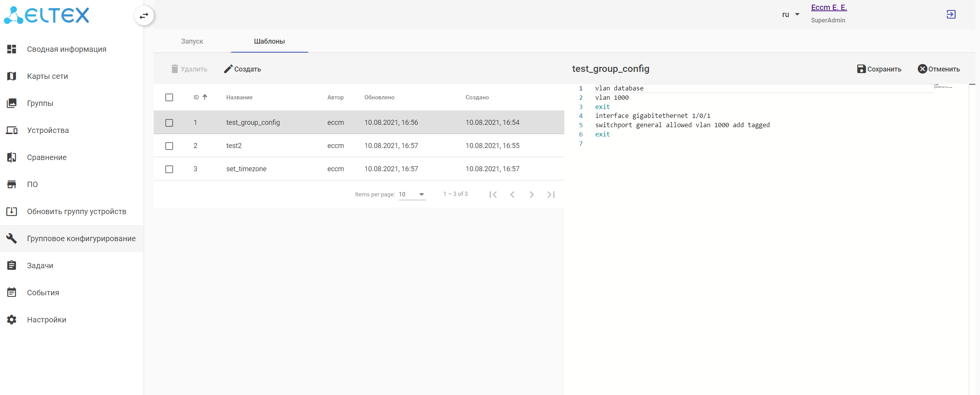Click the Создать button
Viewport: 980px width, 395px height.
tap(243, 69)
